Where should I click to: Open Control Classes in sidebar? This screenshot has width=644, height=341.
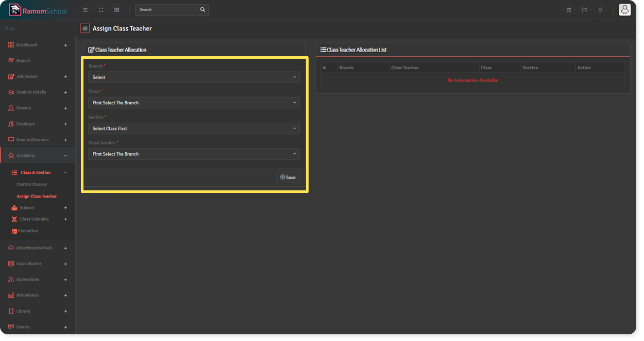(x=31, y=184)
